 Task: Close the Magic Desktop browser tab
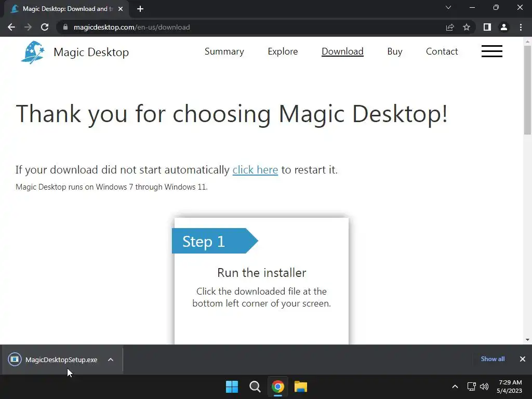121,9
